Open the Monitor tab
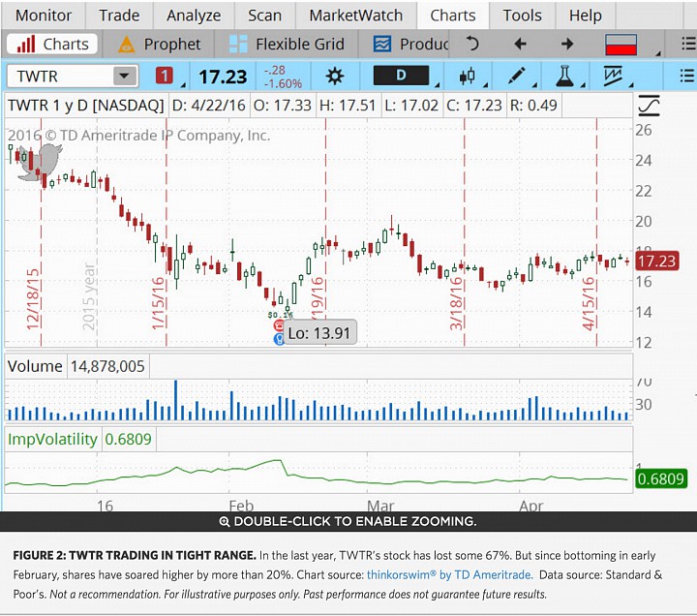Image resolution: width=697 pixels, height=616 pixels. click(44, 15)
